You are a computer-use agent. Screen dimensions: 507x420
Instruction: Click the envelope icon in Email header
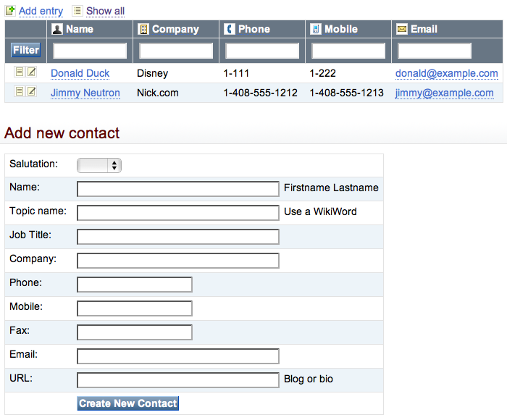coord(402,29)
